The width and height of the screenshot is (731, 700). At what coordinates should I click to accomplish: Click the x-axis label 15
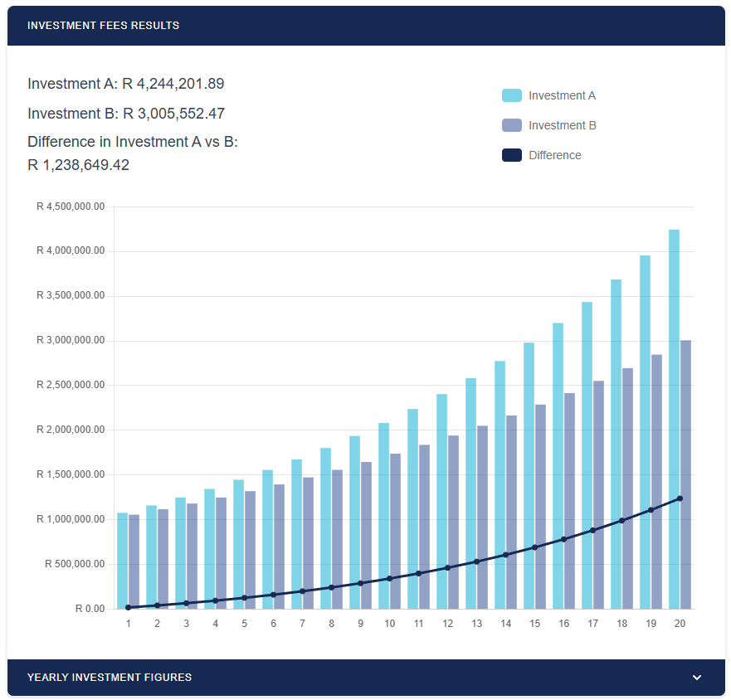[x=534, y=623]
